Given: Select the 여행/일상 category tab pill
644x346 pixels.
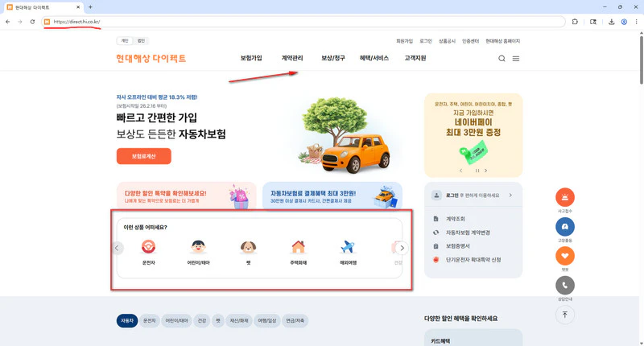Looking at the screenshot, I should pyautogui.click(x=267, y=320).
